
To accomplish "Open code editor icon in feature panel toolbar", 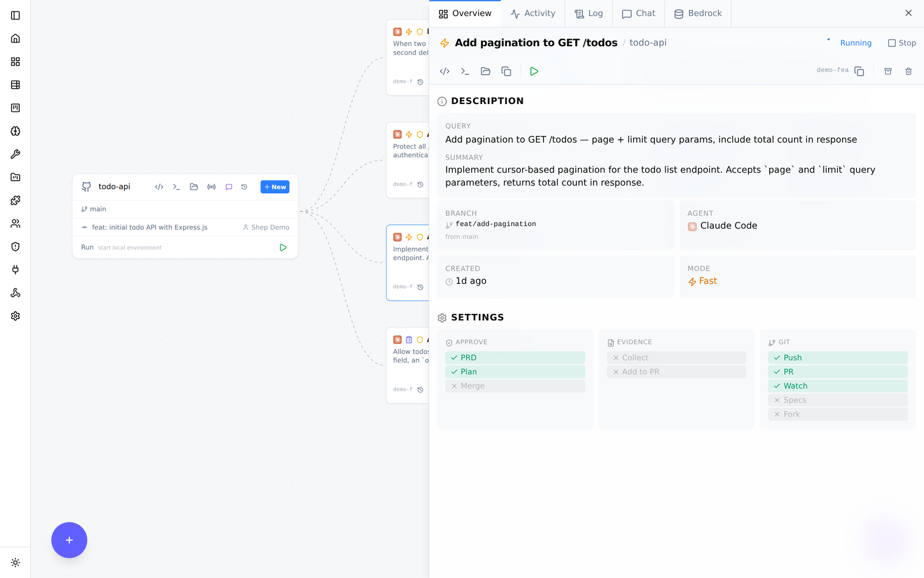I will tap(445, 72).
